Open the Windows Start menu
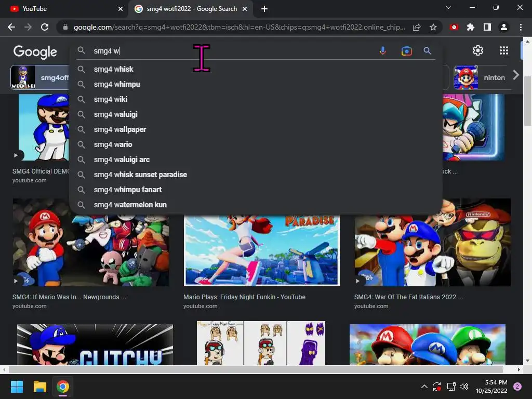Screen dimensions: 532x399 point(17,387)
